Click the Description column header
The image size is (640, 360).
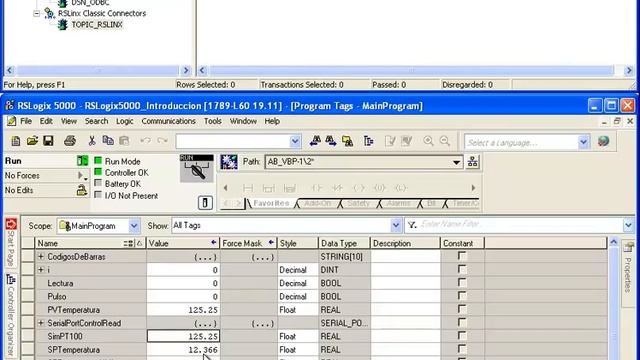click(405, 243)
